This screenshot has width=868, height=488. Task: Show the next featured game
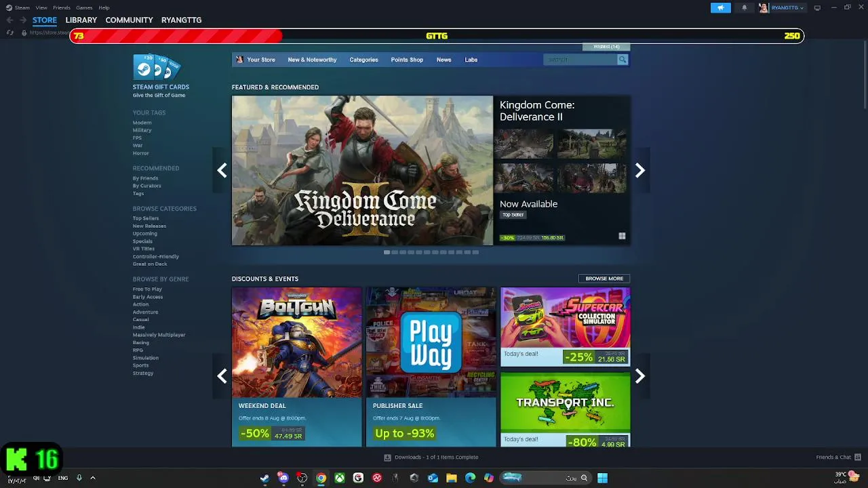coord(639,171)
